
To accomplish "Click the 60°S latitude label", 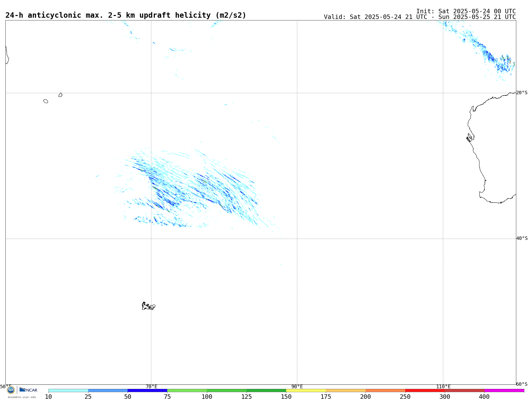I will click(x=522, y=384).
